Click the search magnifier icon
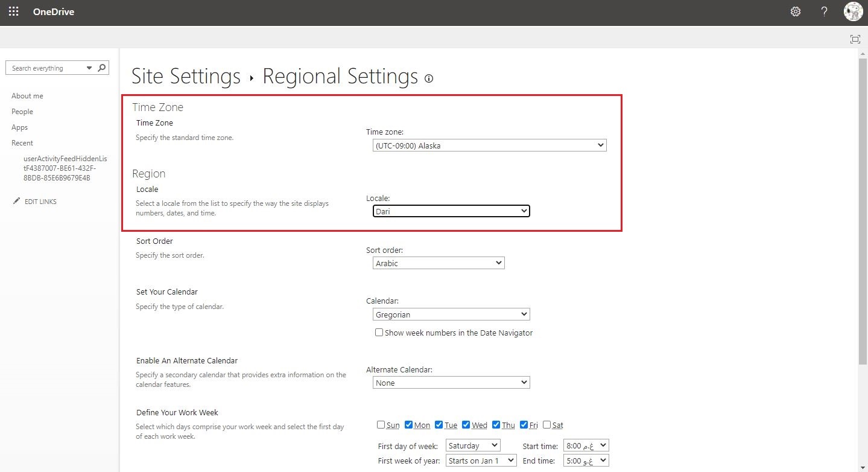The height and width of the screenshot is (472, 868). [101, 67]
